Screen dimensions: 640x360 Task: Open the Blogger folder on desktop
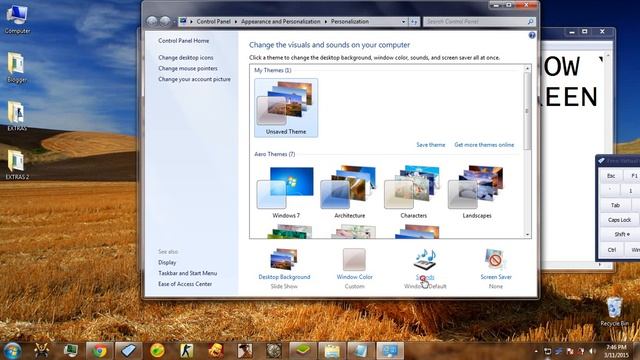click(x=17, y=68)
